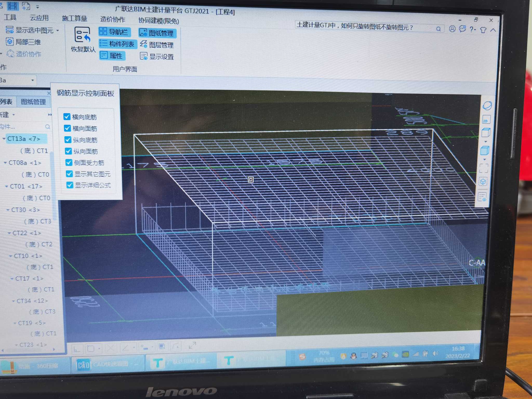
Task: Click the wireframe cube view icon
Action: point(486,132)
